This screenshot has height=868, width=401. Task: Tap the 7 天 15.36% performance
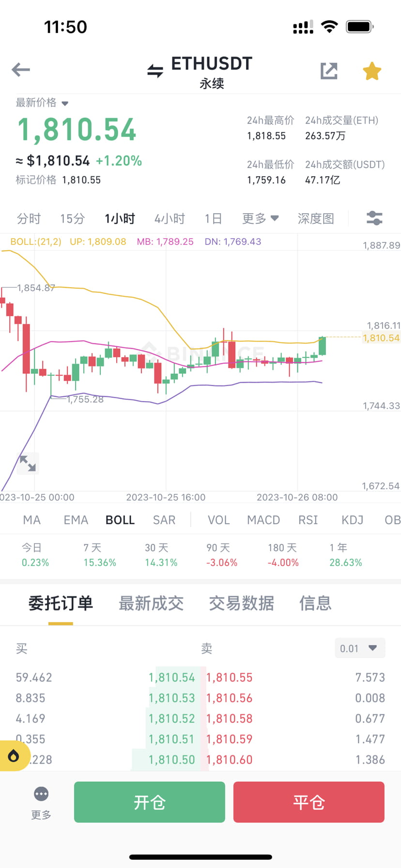pos(100,555)
